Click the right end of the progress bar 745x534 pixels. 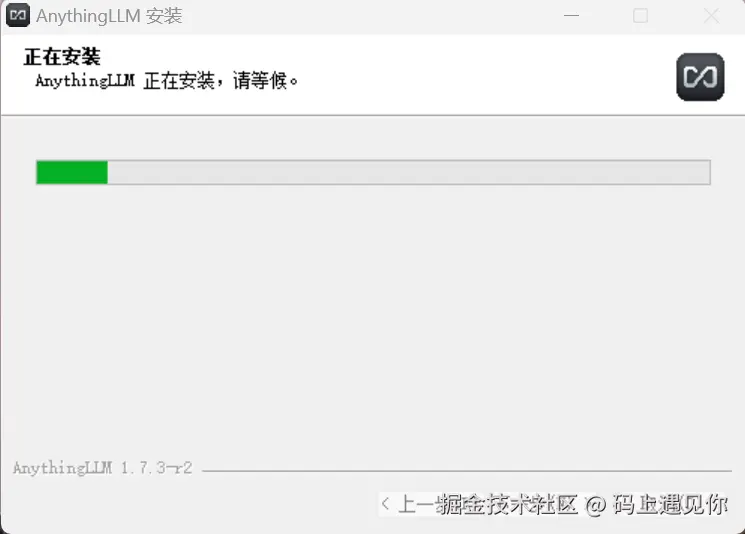tap(703, 172)
